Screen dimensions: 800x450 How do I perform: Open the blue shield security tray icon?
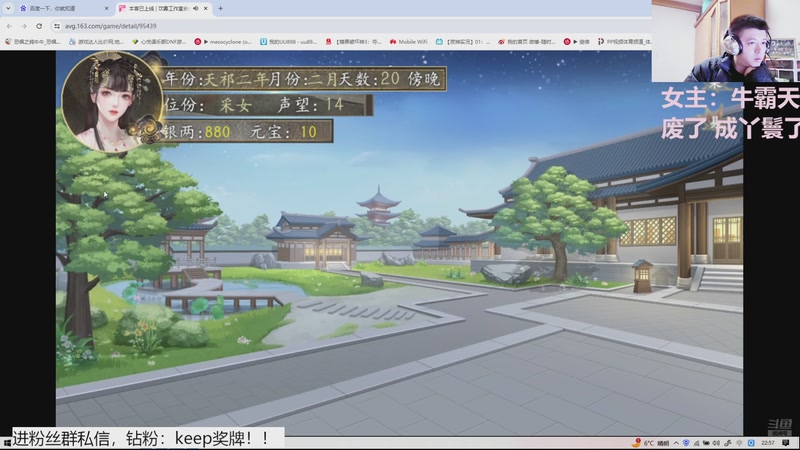click(686, 443)
